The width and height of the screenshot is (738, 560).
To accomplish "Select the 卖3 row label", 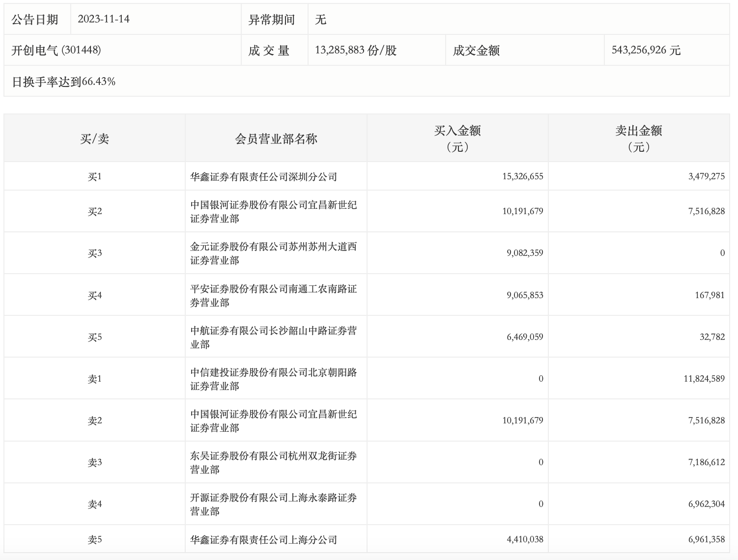I will 95,462.
